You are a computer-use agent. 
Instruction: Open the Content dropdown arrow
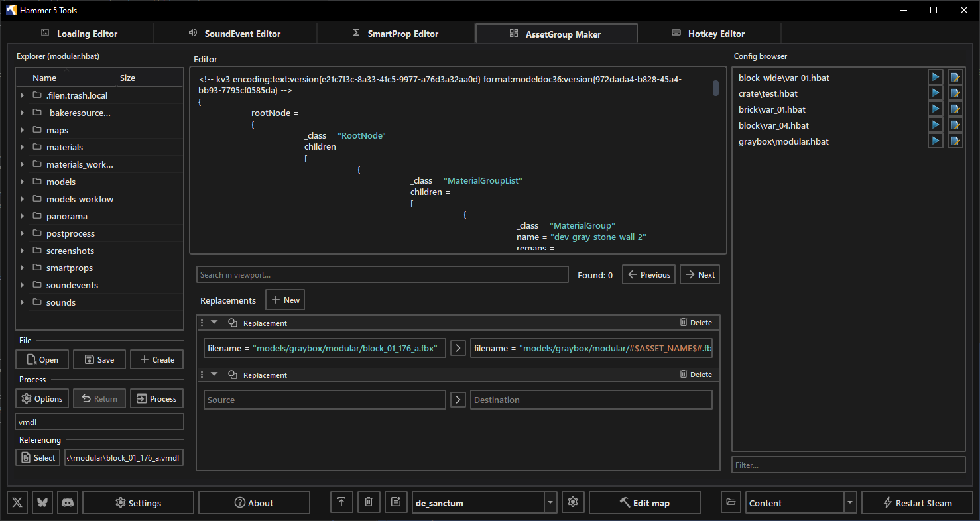tap(850, 503)
